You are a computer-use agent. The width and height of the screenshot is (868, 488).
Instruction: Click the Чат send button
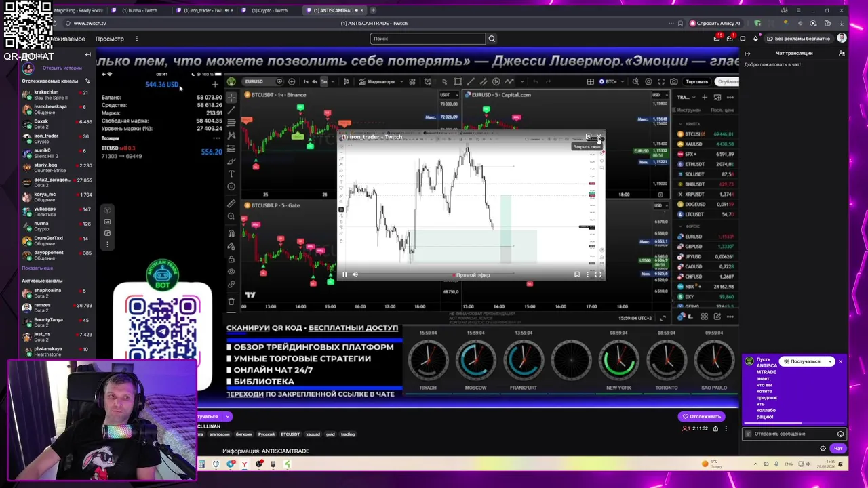coord(838,448)
